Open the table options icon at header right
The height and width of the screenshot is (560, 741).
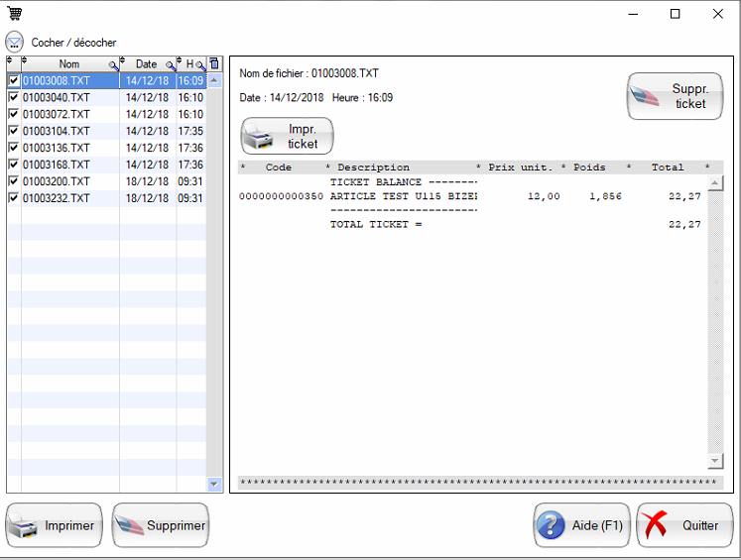pos(214,64)
